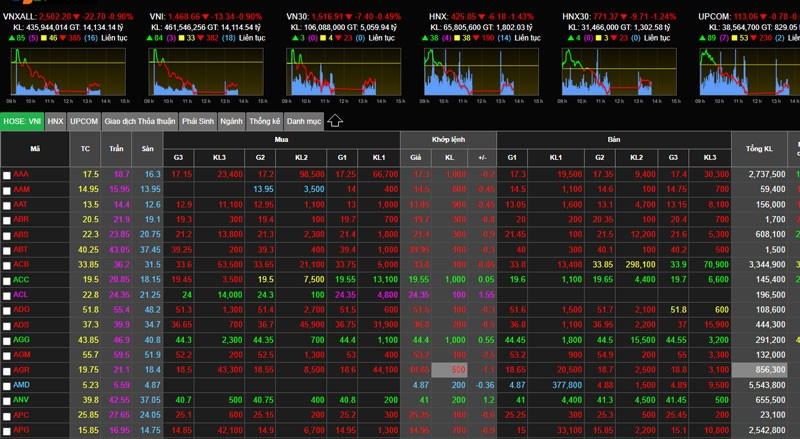The image size is (800, 439).
Task: Click the +/- column header
Action: coord(482,158)
